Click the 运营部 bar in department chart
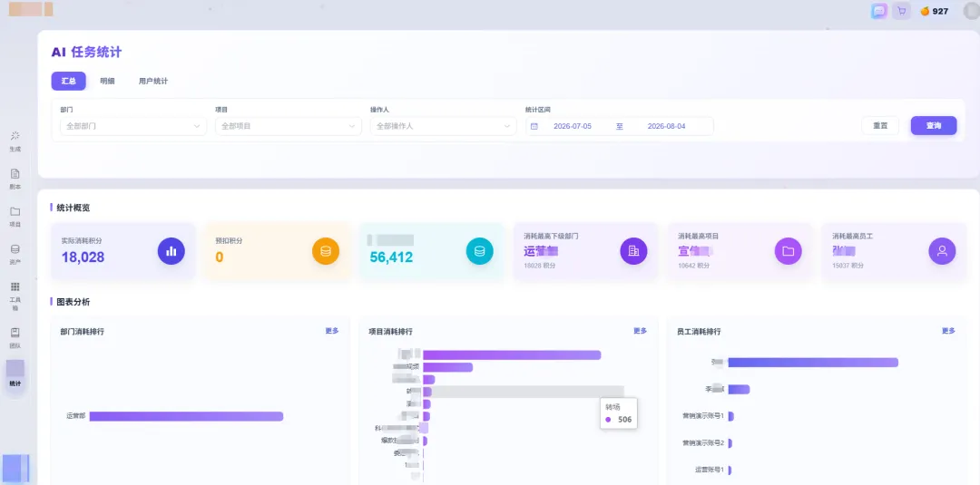Viewport: 980px width, 485px height. click(x=186, y=416)
